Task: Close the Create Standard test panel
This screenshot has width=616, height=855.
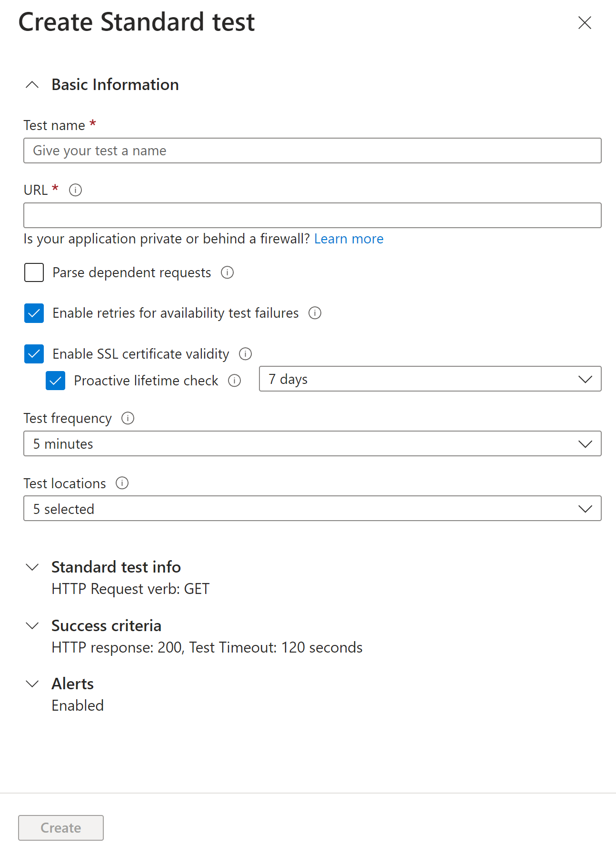Action: [x=584, y=22]
